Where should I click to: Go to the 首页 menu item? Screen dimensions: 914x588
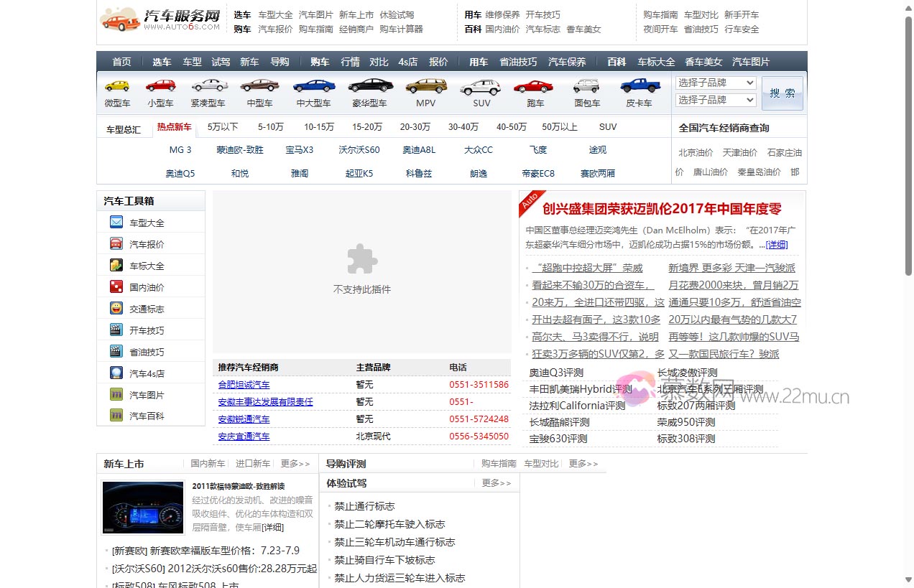click(121, 62)
